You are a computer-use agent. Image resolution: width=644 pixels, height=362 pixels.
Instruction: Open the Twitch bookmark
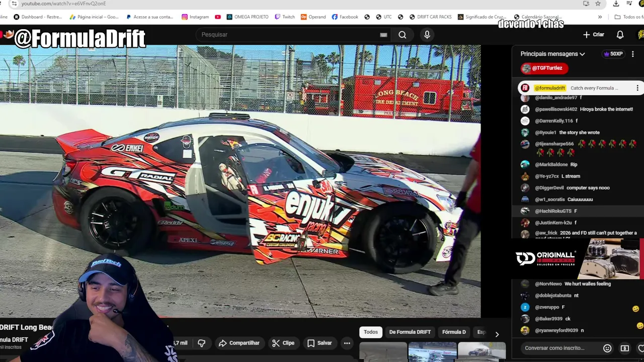point(285,17)
